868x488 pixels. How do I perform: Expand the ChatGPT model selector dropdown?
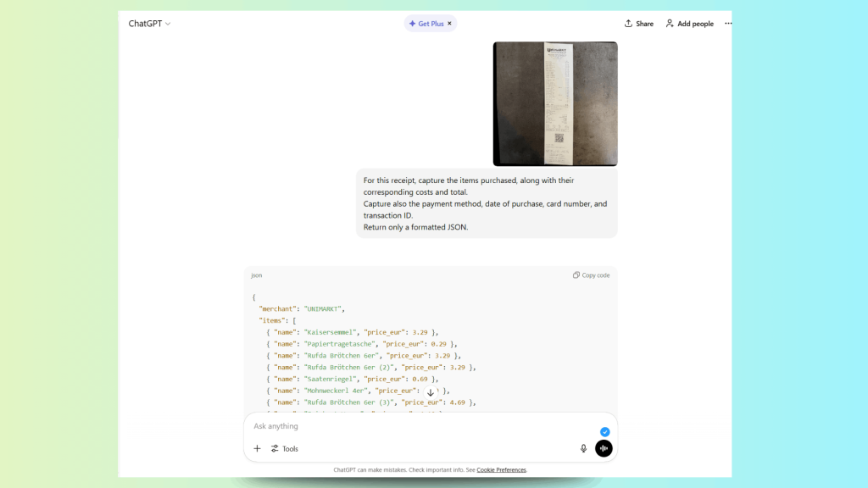coord(149,24)
